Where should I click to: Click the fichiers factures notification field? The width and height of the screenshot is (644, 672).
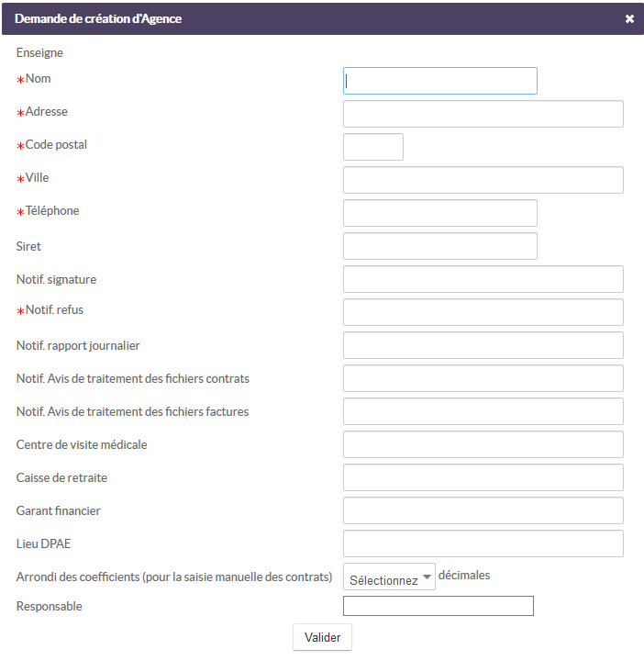[x=483, y=411]
